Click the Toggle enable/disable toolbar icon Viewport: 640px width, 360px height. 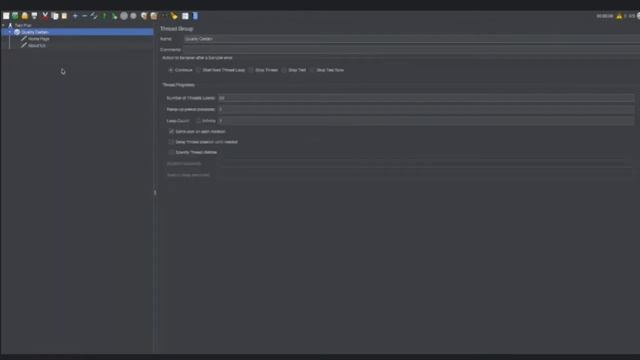click(x=94, y=16)
